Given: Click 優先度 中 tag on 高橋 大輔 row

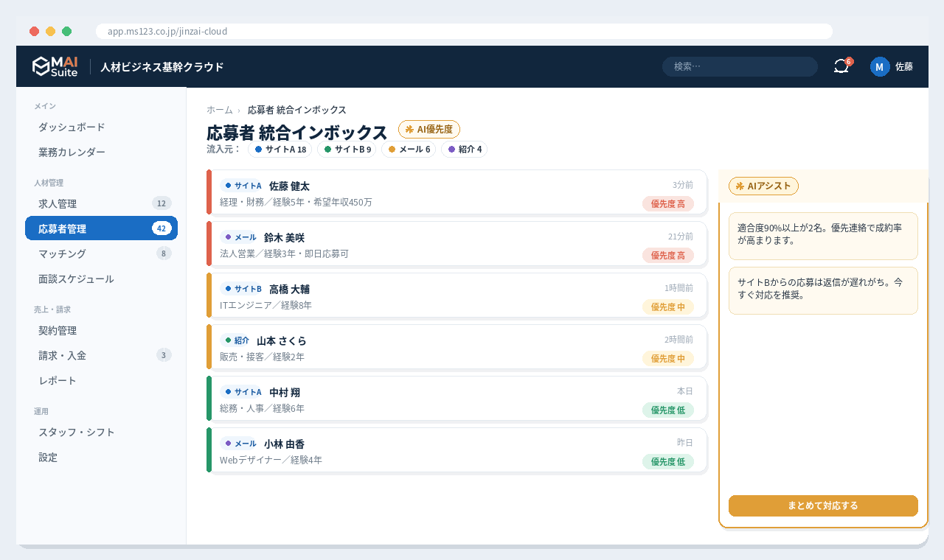Looking at the screenshot, I should 668,307.
